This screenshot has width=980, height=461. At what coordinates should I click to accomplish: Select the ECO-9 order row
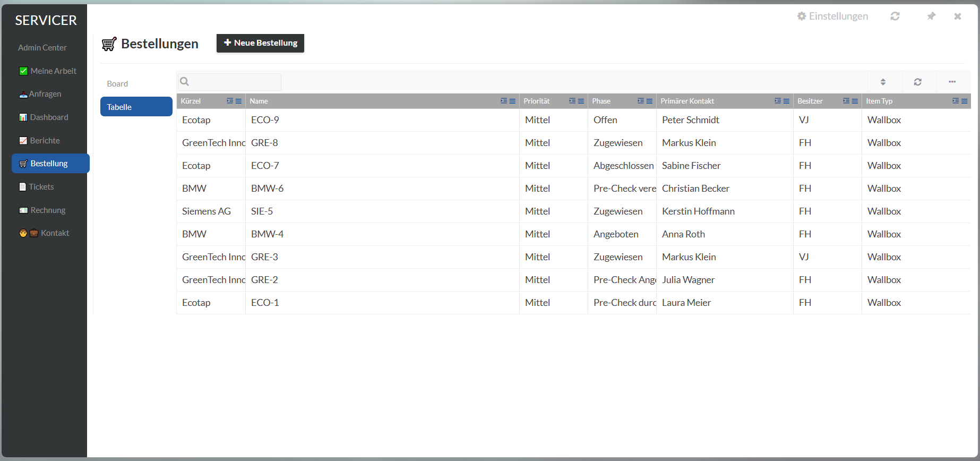pos(382,120)
